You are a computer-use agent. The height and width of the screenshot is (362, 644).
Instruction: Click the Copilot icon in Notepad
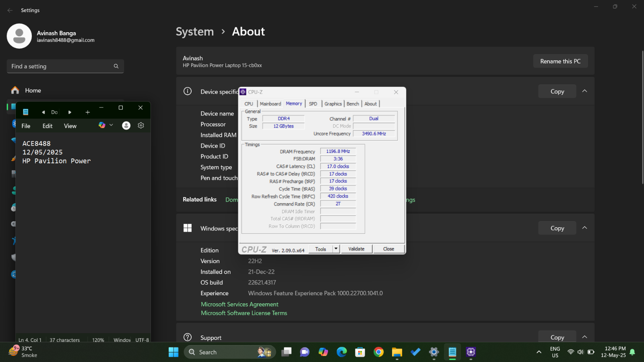coord(102,125)
